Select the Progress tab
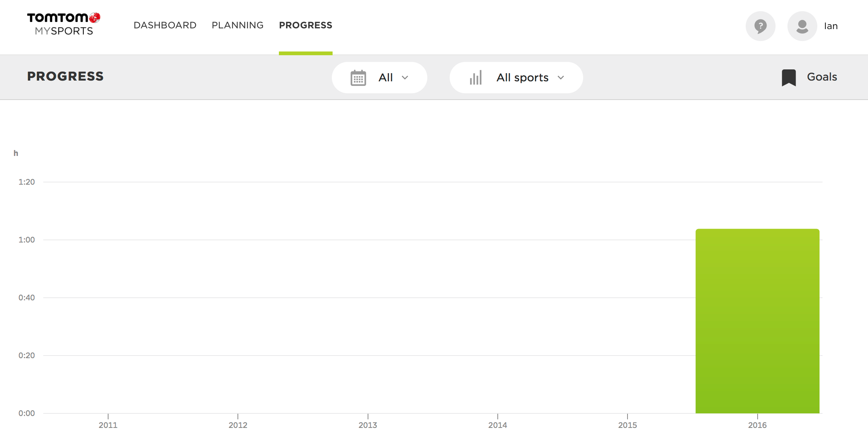 (305, 25)
